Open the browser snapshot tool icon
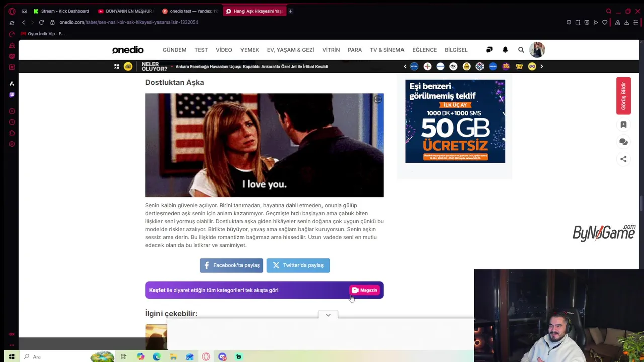644x362 pixels. coord(578,22)
